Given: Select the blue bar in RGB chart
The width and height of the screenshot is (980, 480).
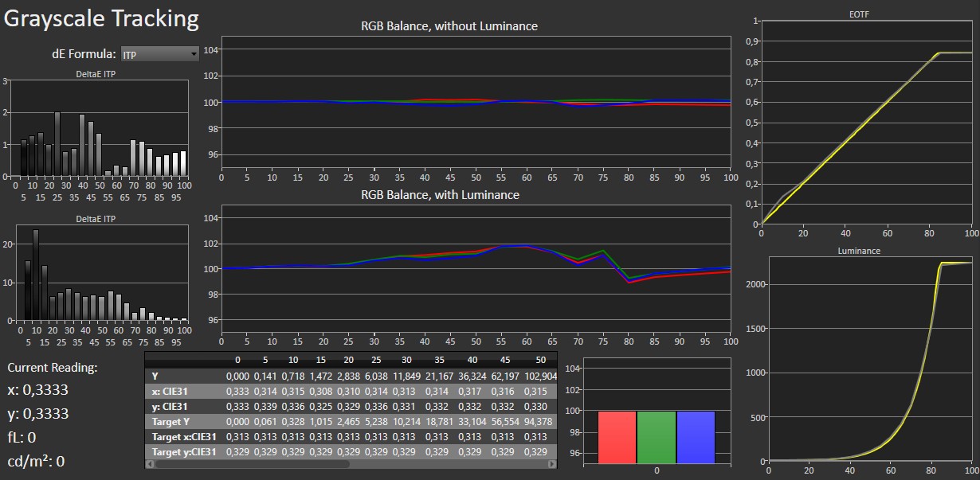Looking at the screenshot, I should pos(696,436).
